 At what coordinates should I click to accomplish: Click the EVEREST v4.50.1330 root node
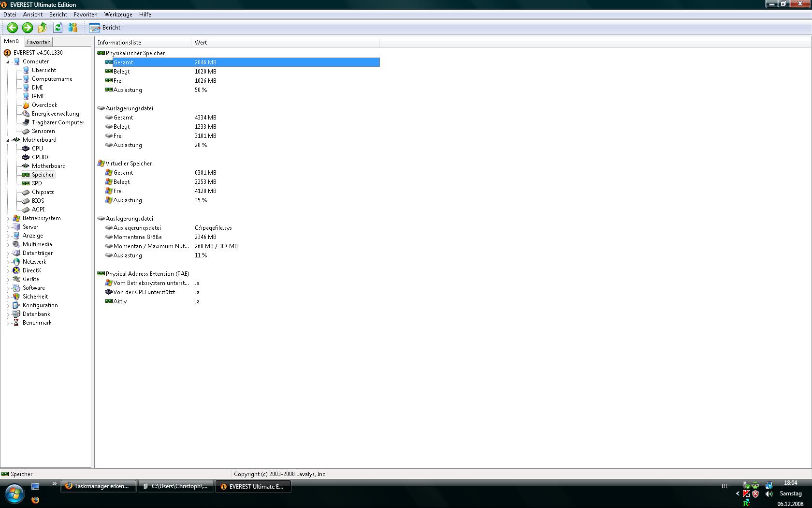(x=38, y=53)
